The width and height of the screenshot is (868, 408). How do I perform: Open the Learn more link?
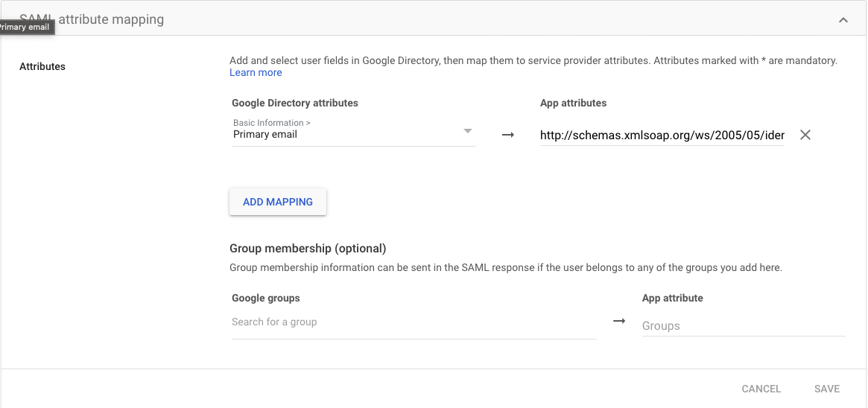coord(256,72)
